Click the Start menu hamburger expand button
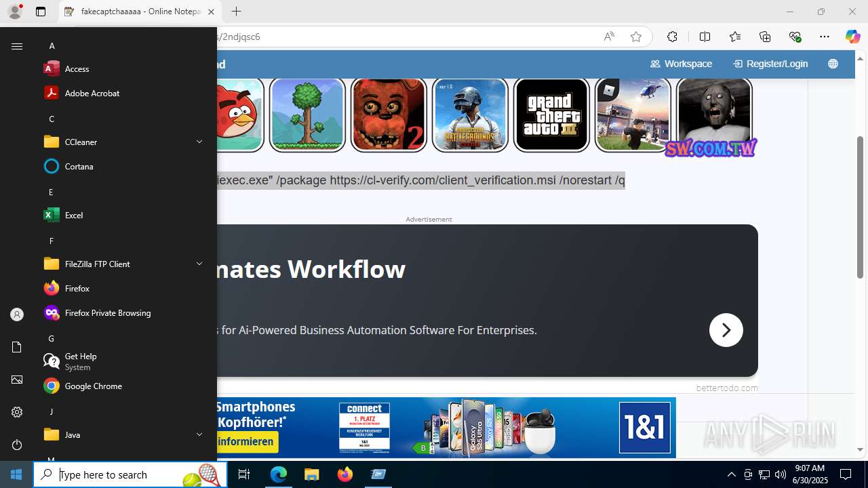This screenshot has width=868, height=488. point(17,46)
